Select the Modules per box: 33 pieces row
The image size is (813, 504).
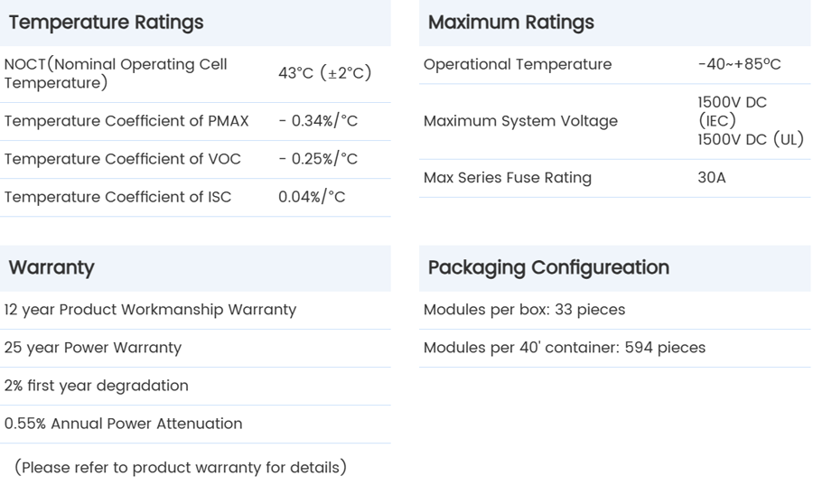524,309
